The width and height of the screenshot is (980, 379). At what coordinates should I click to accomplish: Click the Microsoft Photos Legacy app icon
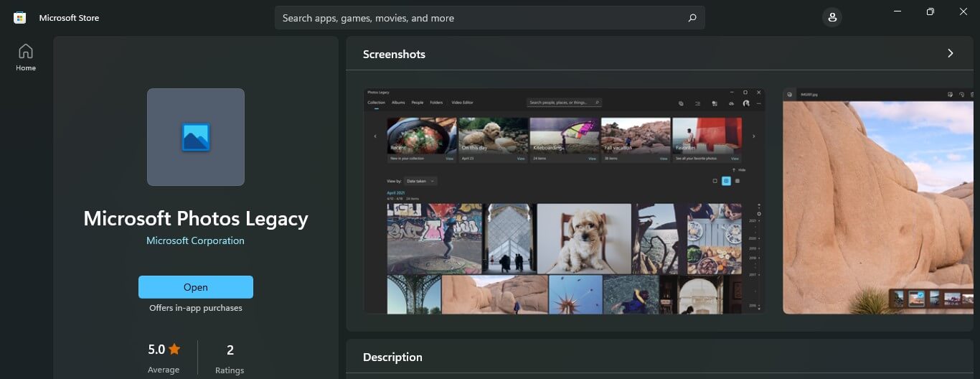pyautogui.click(x=196, y=137)
